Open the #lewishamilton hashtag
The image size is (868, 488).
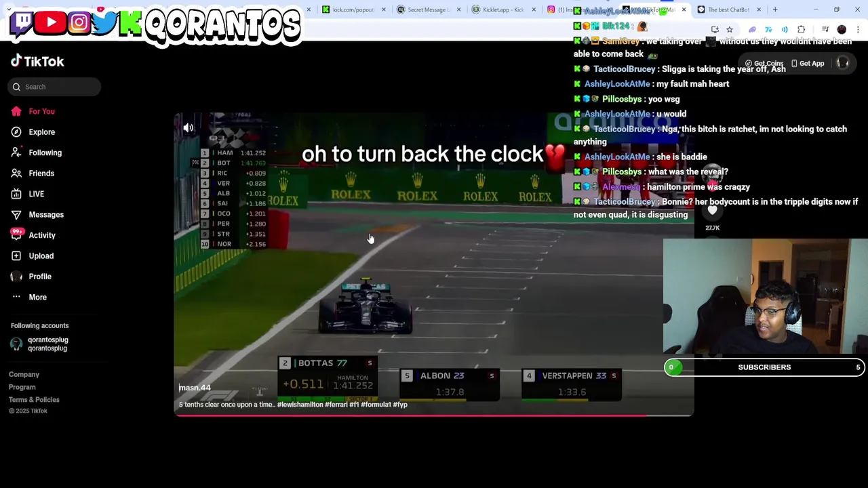[300, 405]
